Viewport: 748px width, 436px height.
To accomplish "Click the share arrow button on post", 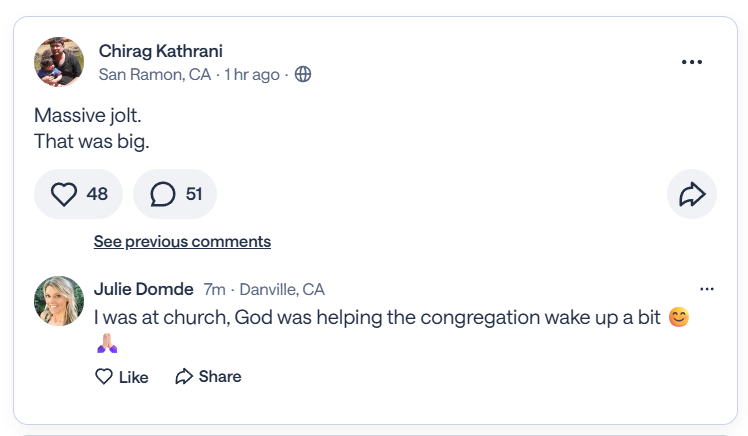I will pos(692,194).
